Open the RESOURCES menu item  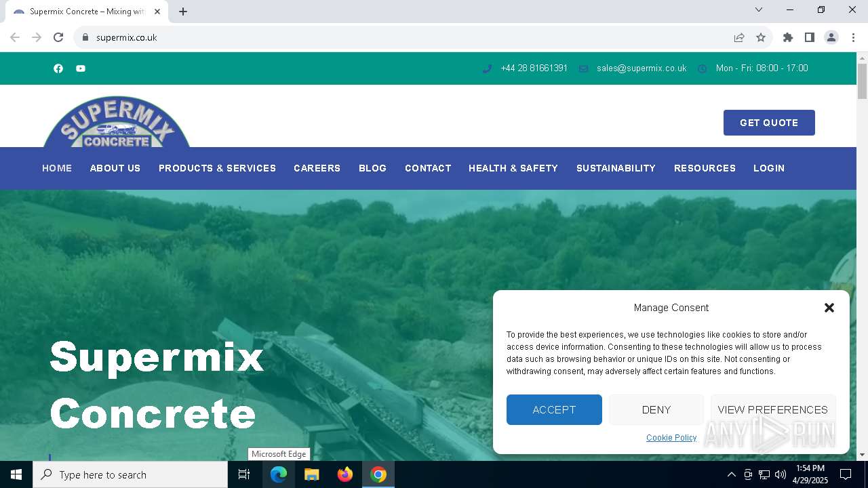(705, 168)
